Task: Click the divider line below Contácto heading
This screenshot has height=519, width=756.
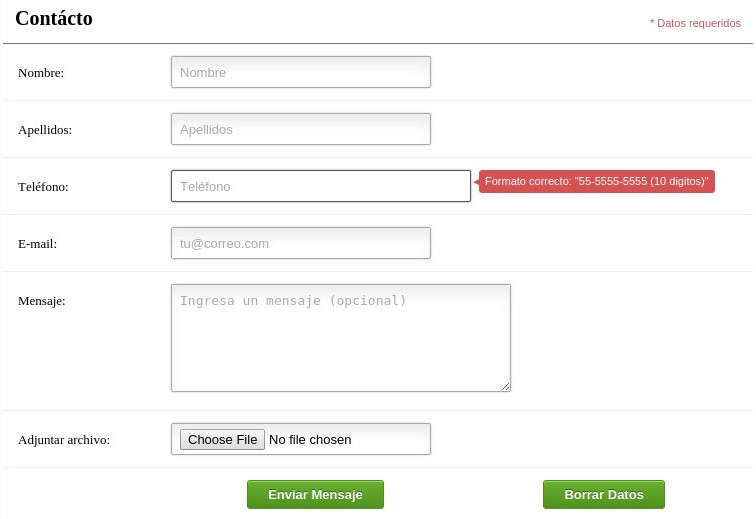Action: point(378,43)
